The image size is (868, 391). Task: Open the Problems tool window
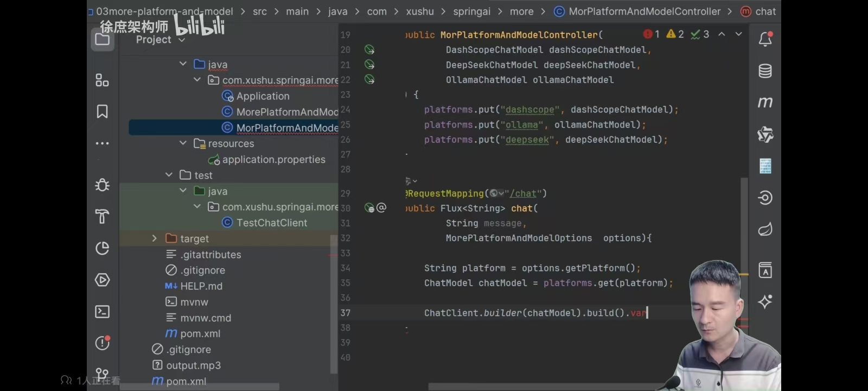[x=102, y=343]
